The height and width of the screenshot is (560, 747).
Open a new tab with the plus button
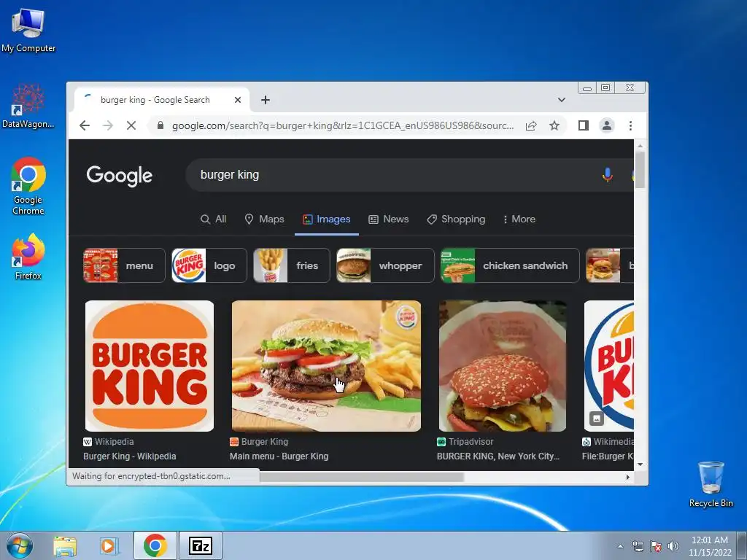[266, 100]
